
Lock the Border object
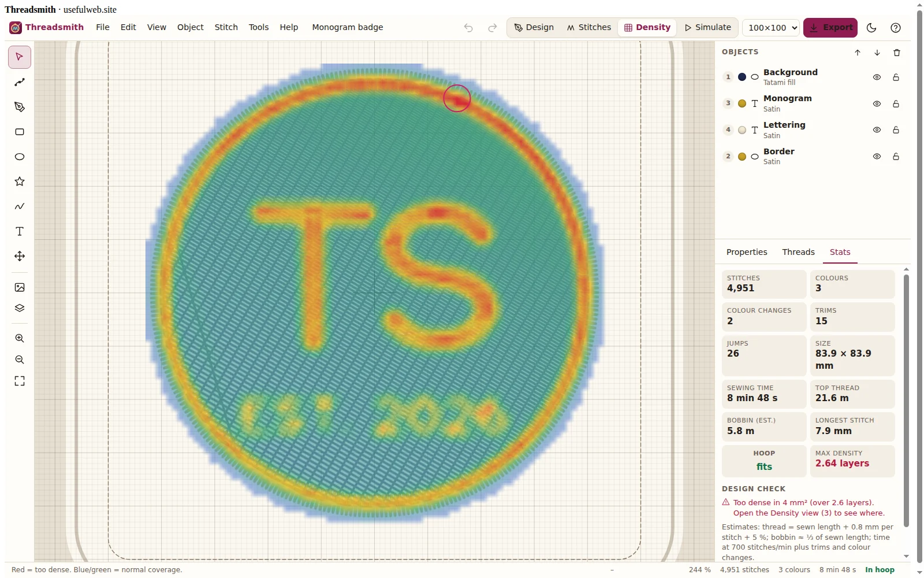click(896, 157)
